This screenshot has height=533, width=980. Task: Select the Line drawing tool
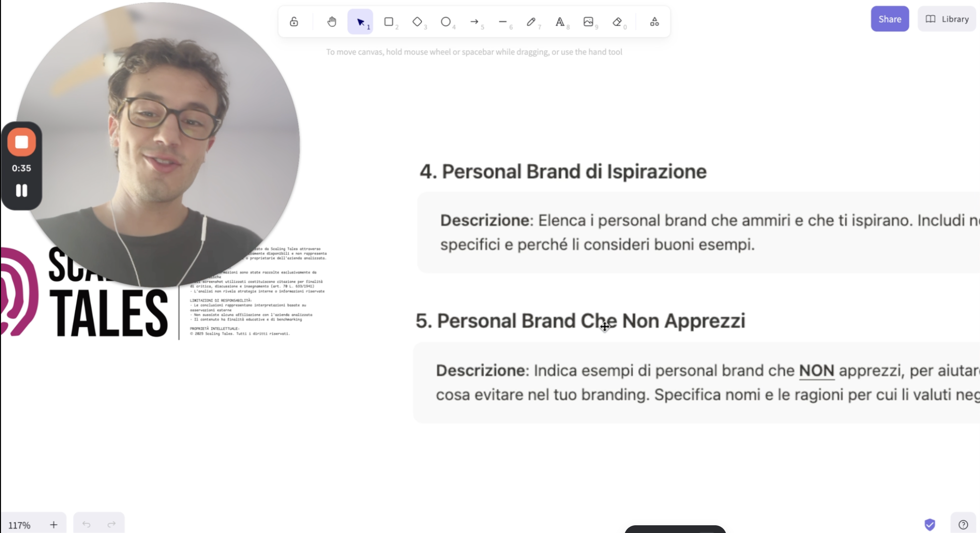[x=503, y=22]
